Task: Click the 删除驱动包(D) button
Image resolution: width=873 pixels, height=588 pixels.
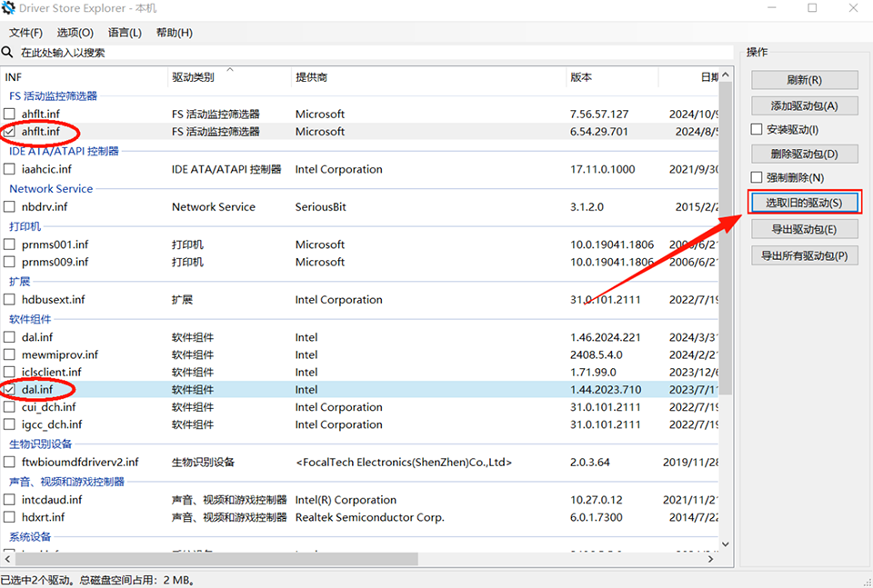Action: pyautogui.click(x=804, y=154)
